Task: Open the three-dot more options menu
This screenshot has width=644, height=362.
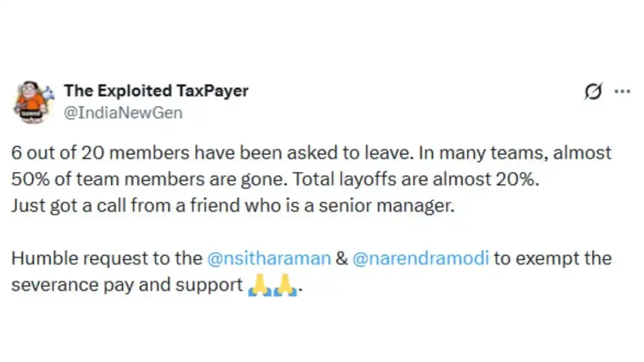Action: pyautogui.click(x=622, y=91)
